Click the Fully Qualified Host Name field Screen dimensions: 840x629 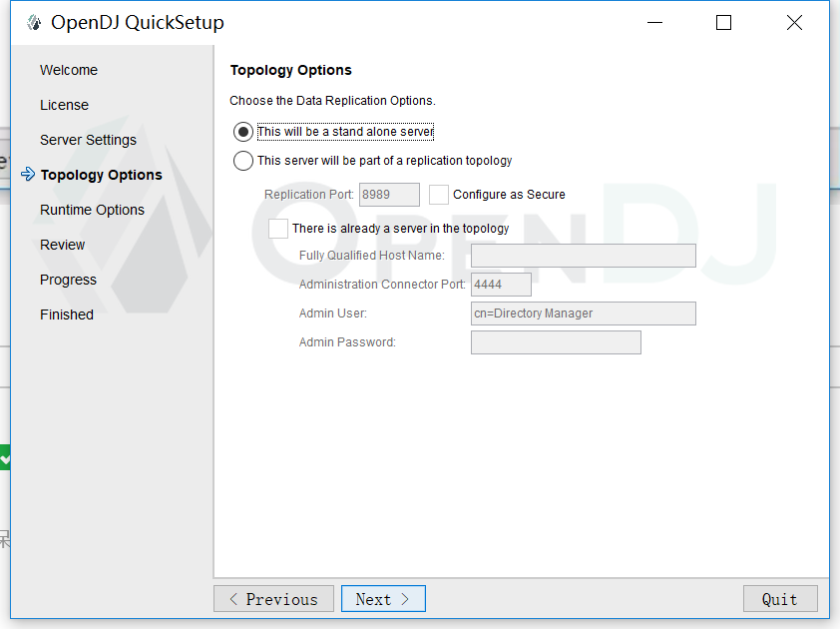(584, 256)
